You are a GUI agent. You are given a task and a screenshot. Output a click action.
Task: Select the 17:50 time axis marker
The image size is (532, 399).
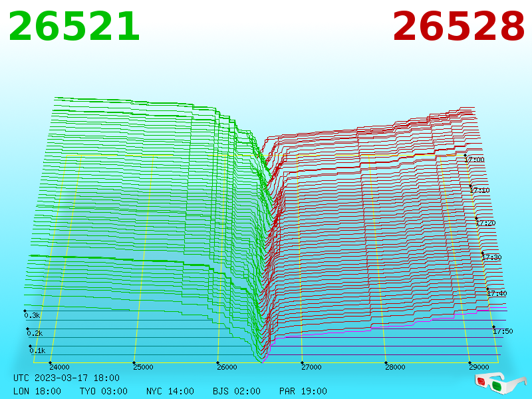[503, 331]
